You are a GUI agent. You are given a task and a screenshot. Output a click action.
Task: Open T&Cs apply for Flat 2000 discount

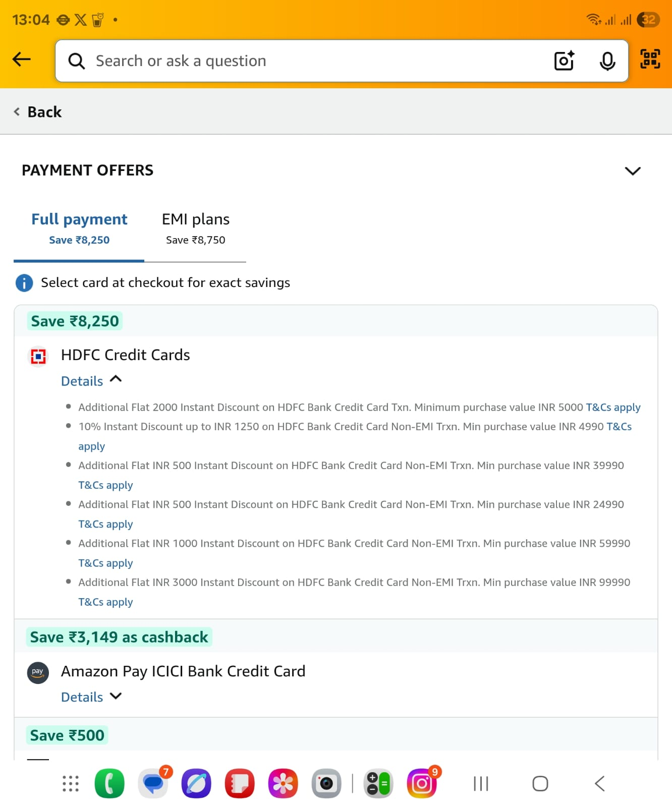pyautogui.click(x=613, y=407)
